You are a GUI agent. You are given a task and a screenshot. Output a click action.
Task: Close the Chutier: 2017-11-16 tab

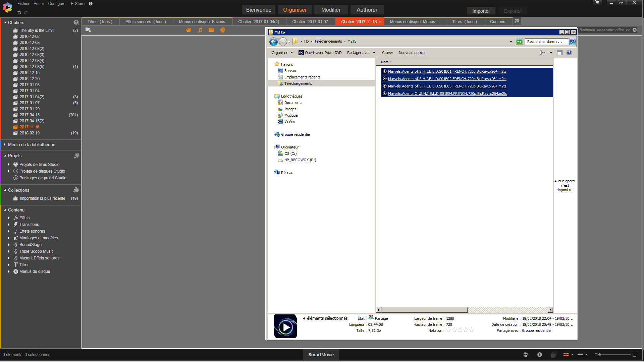(x=380, y=22)
